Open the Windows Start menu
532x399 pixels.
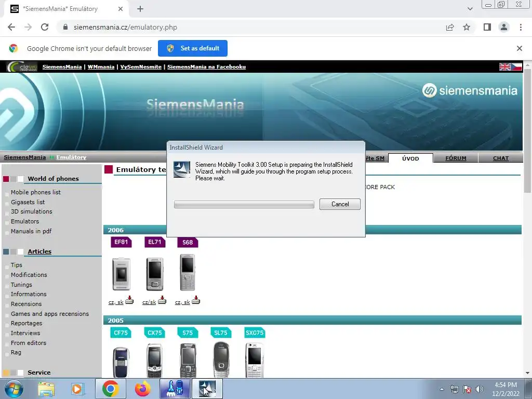click(x=14, y=389)
